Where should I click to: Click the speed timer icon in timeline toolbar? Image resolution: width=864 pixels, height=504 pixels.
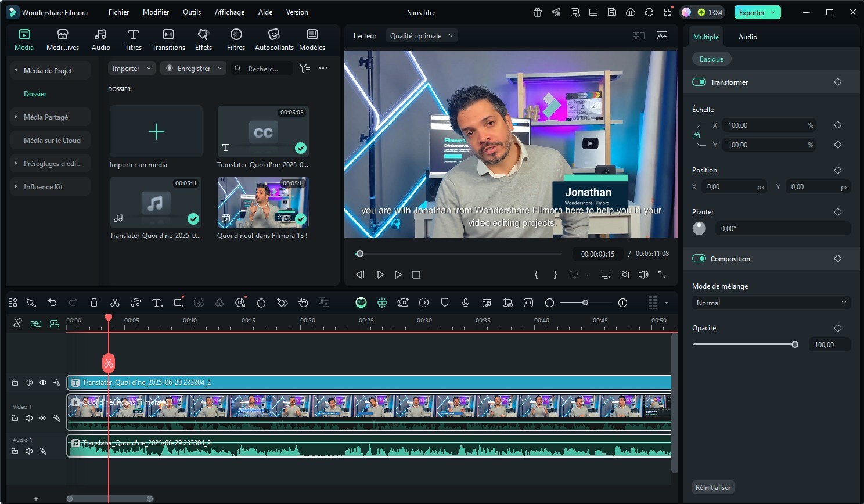pyautogui.click(x=261, y=303)
